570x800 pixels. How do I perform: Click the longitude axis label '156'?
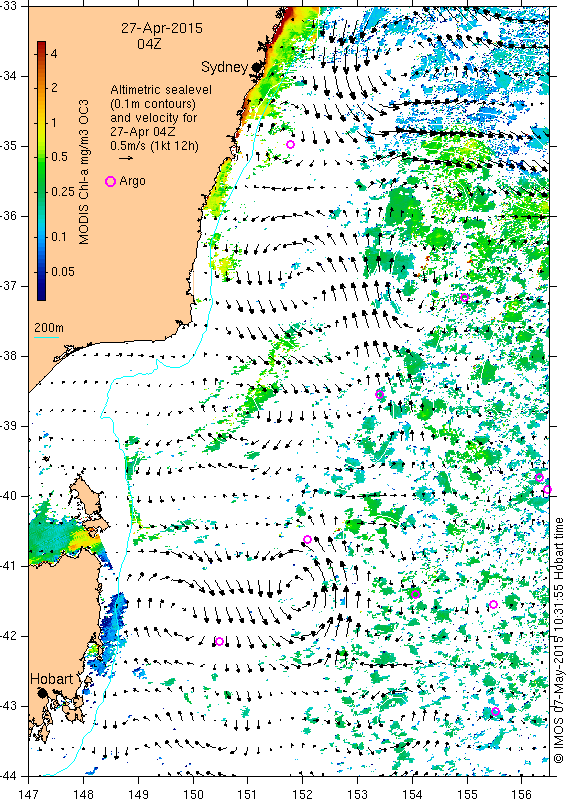tap(522, 794)
